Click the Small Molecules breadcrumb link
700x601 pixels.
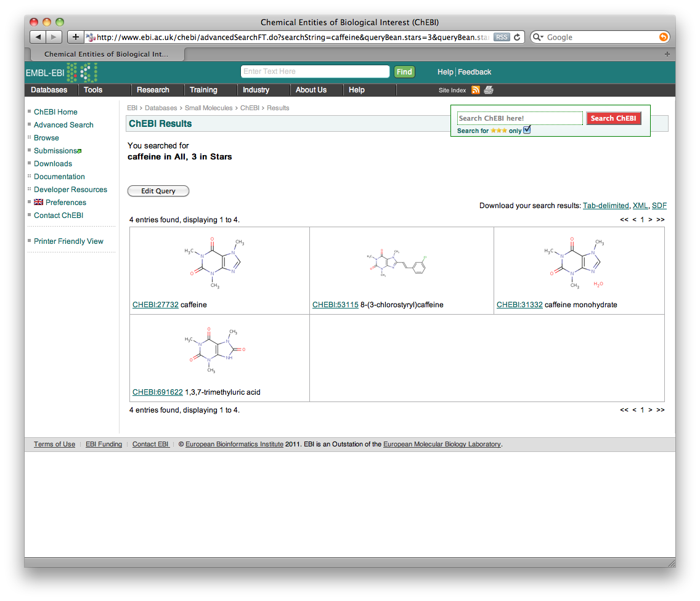pyautogui.click(x=208, y=108)
